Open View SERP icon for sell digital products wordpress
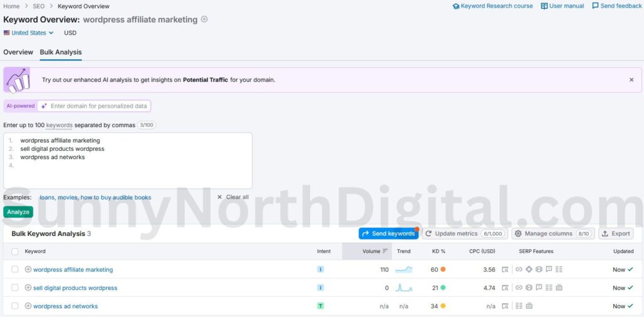This screenshot has height=317, width=644. coord(505,288)
